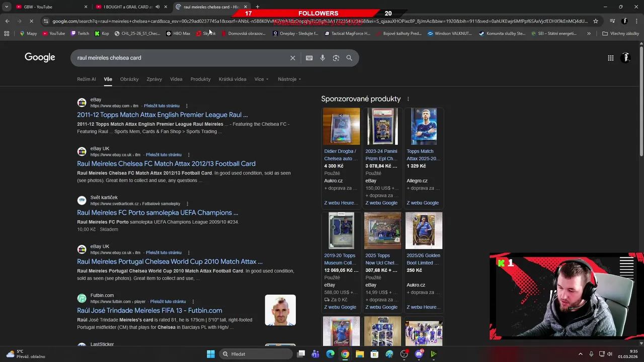
Task: Bookmark this page with the star icon
Action: 596,21
